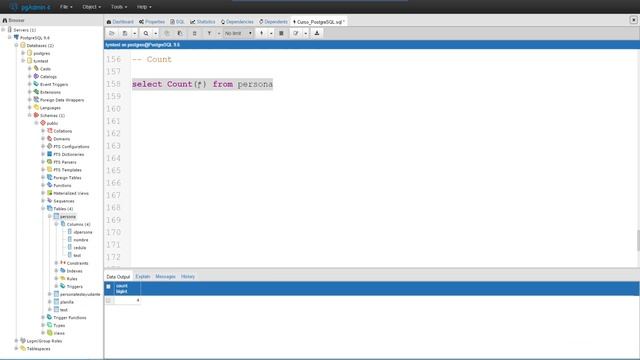Open the Messages results tab

point(165,276)
